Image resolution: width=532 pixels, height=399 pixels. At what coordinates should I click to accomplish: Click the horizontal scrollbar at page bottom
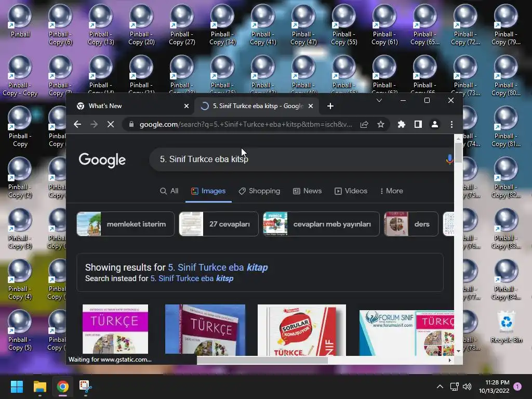[262, 361]
